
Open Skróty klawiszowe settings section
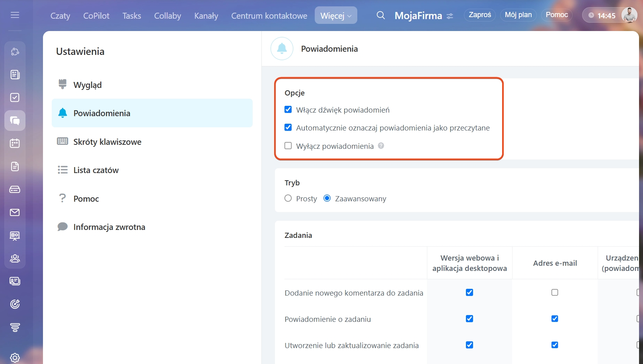pyautogui.click(x=107, y=142)
